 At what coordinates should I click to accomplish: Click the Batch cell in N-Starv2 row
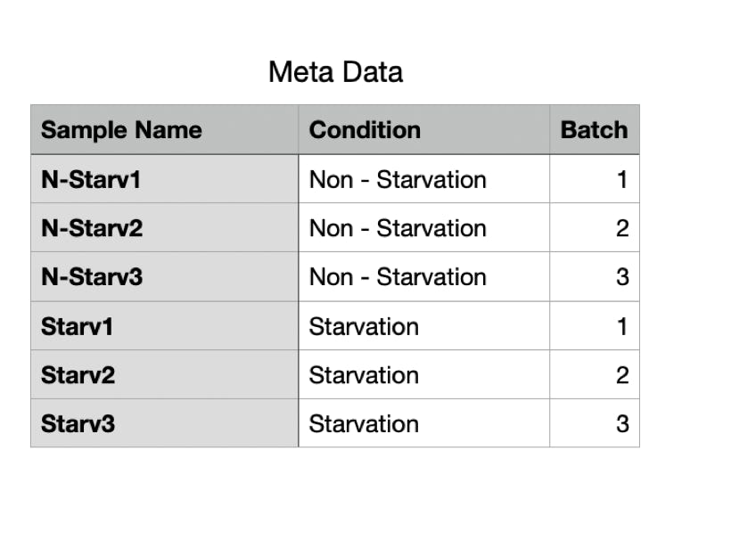coord(594,228)
